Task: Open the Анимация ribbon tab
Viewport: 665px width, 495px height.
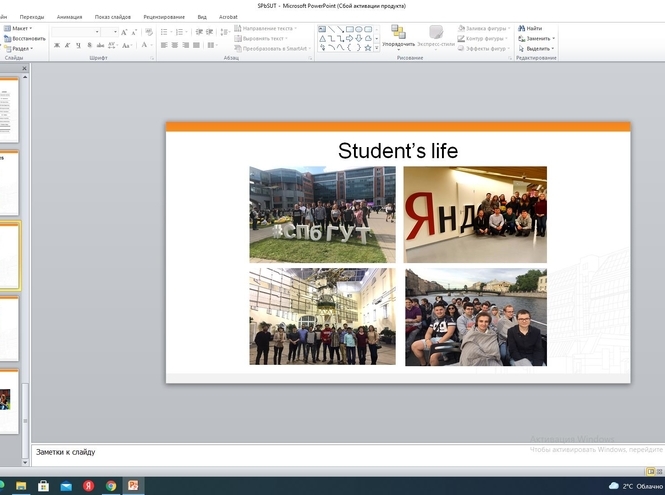Action: pos(70,17)
